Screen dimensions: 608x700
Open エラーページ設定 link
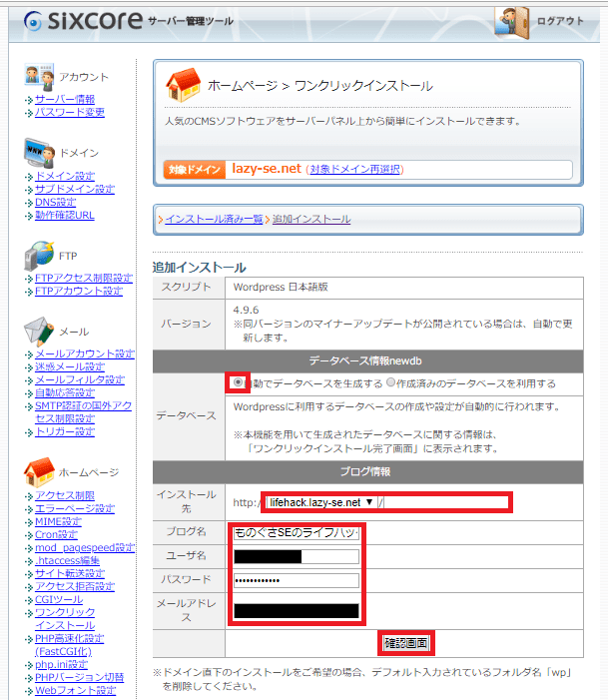point(75,508)
